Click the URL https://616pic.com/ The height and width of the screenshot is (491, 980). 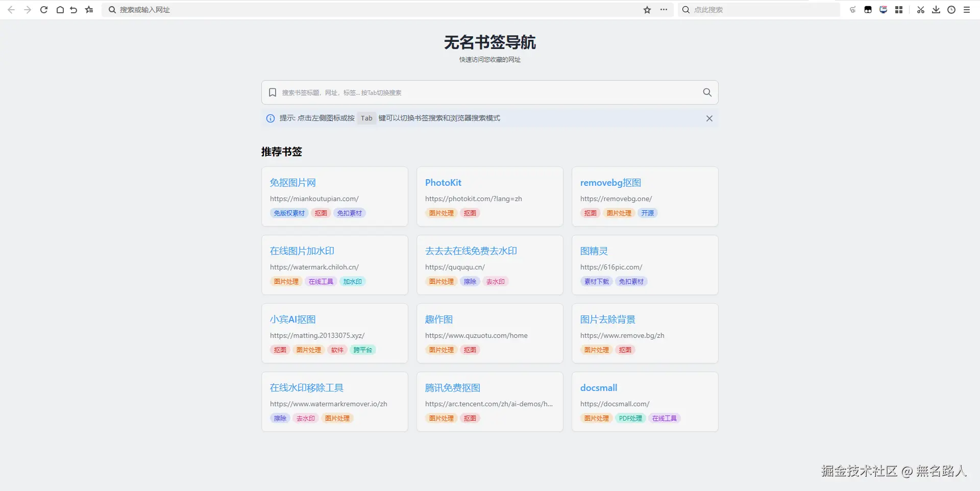[x=611, y=267]
